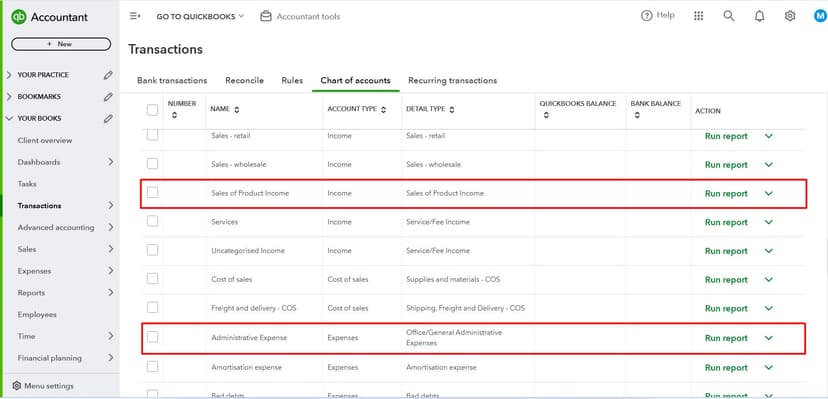Sort by the NUMBER column arrows
This screenshot has width=828, height=399.
175,115
